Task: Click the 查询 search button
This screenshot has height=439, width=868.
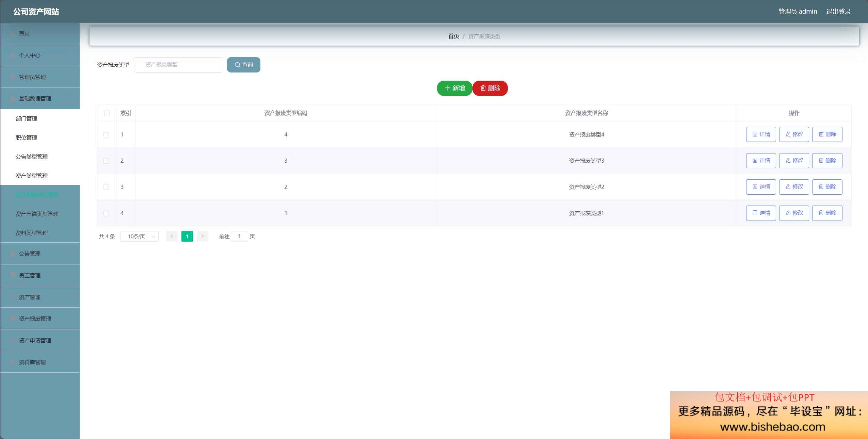Action: (244, 65)
